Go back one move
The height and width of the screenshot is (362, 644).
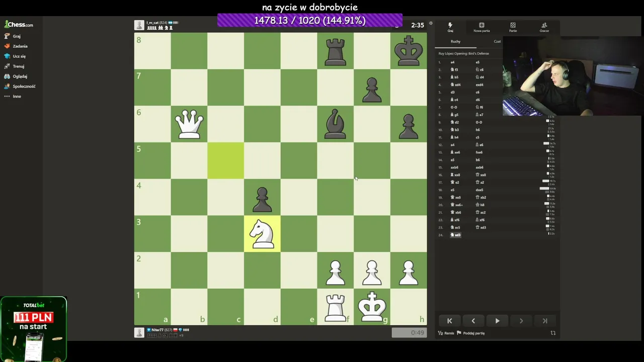[473, 321]
